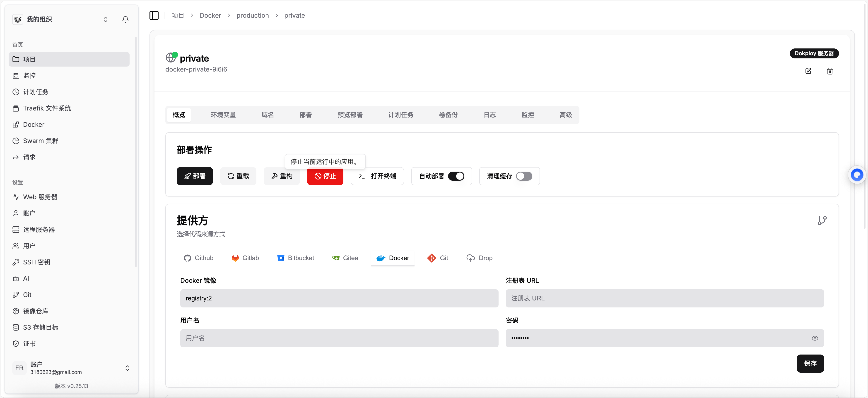This screenshot has height=398, width=868.
Task: Open AI settings in sidebar
Action: 69,278
